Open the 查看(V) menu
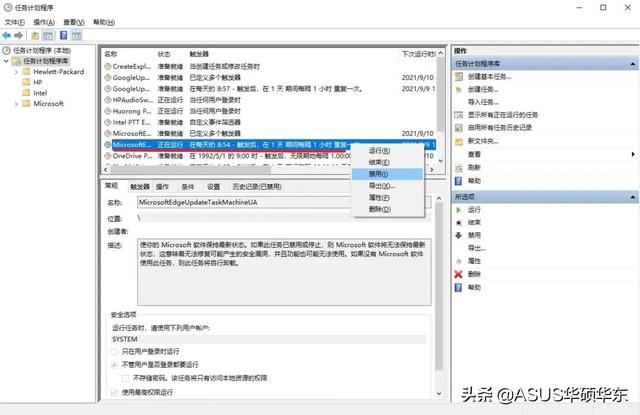This screenshot has width=640, height=415. (74, 22)
